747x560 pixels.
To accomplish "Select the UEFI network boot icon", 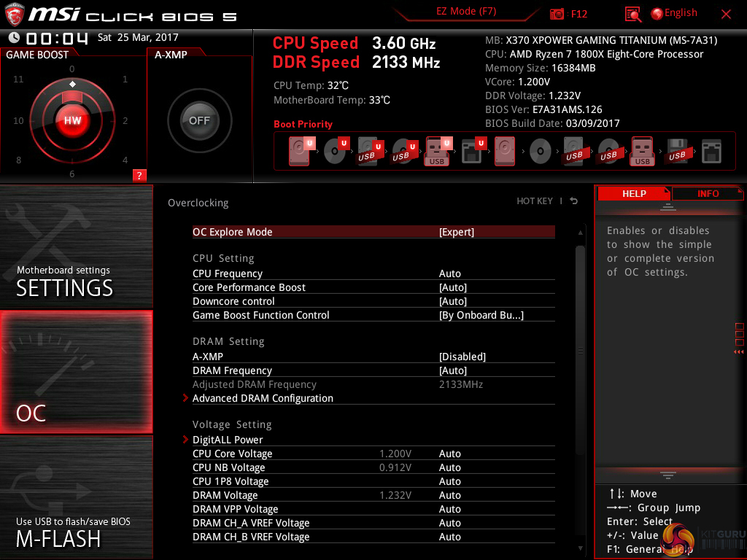I will (x=473, y=151).
